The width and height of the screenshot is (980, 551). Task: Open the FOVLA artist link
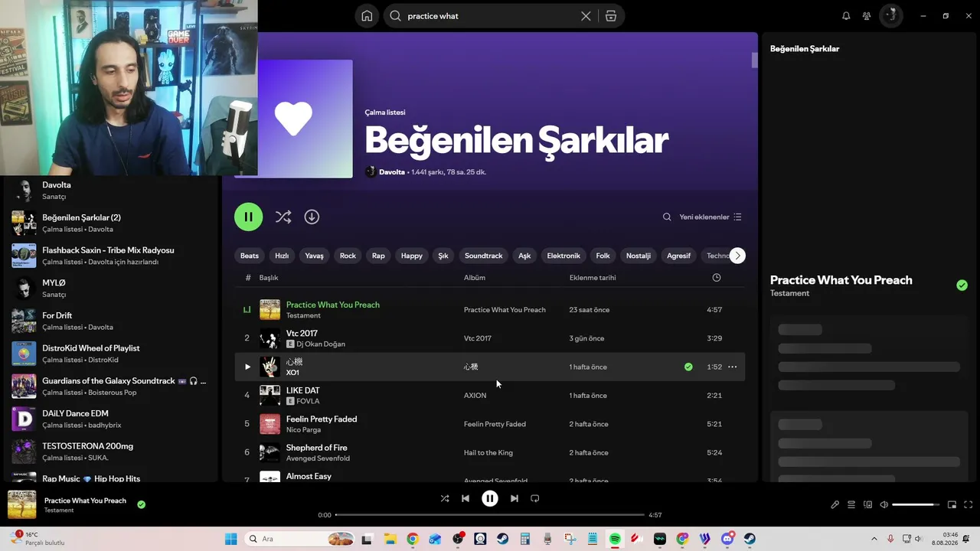pos(308,402)
